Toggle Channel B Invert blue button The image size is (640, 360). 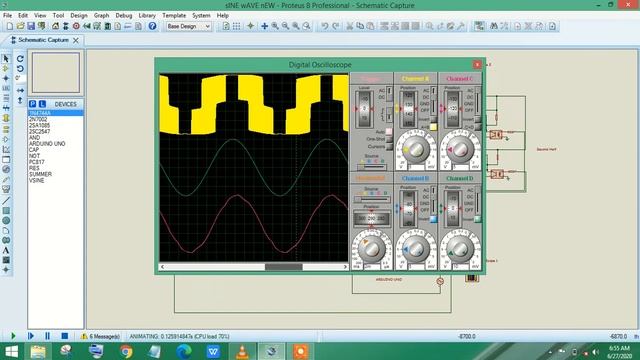tap(433, 219)
